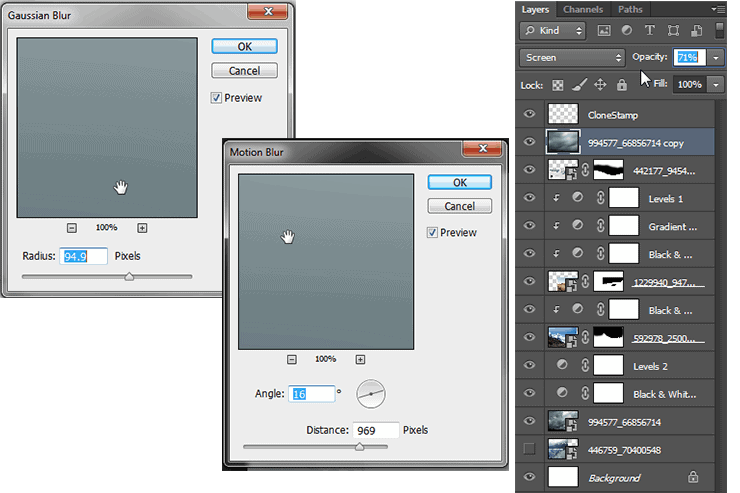Image resolution: width=740 pixels, height=493 pixels.
Task: Click OK in Gaussian Blur dialog
Action: (x=244, y=46)
